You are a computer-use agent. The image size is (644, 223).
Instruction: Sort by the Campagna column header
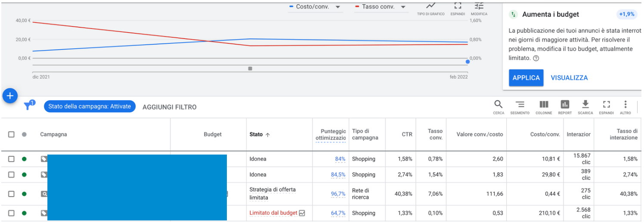(x=53, y=134)
